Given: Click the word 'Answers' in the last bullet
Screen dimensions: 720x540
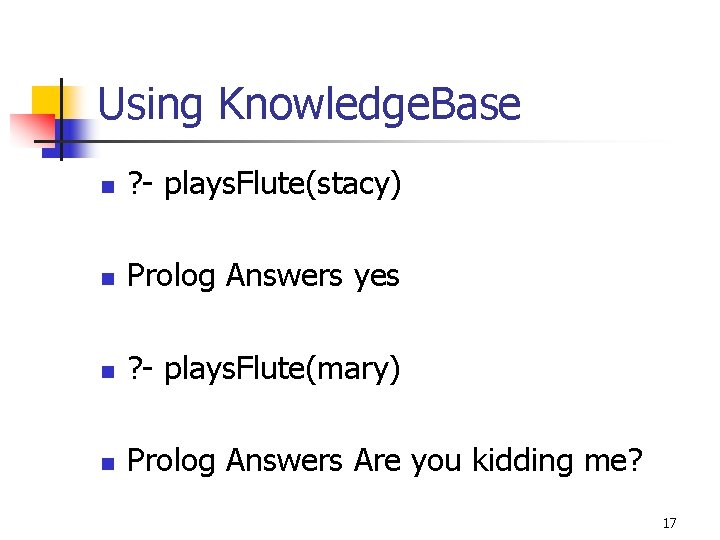Looking at the screenshot, I should click(x=284, y=461).
